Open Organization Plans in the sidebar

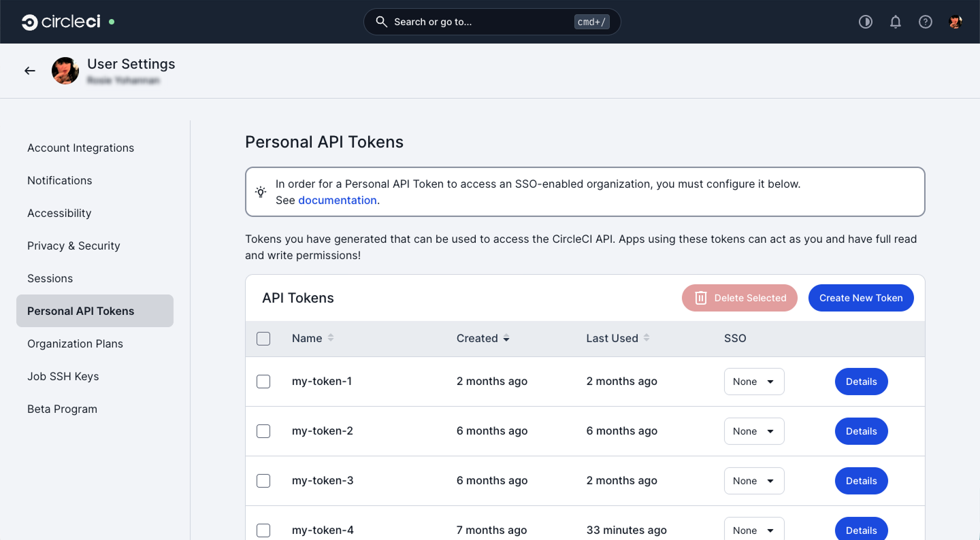75,343
